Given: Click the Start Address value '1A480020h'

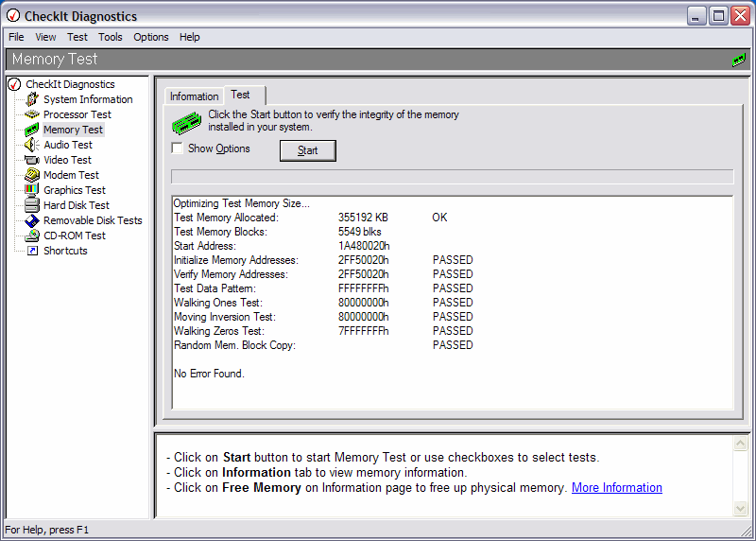Looking at the screenshot, I should (x=364, y=246).
